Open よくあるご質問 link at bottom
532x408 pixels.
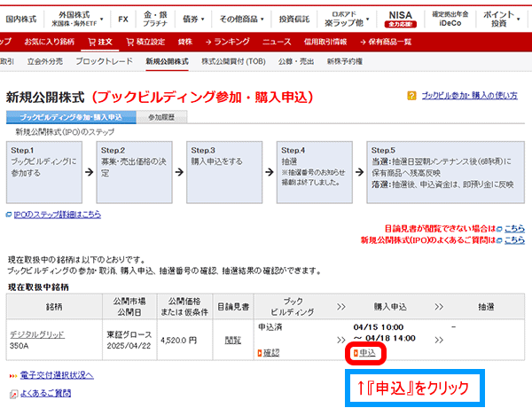(45, 394)
